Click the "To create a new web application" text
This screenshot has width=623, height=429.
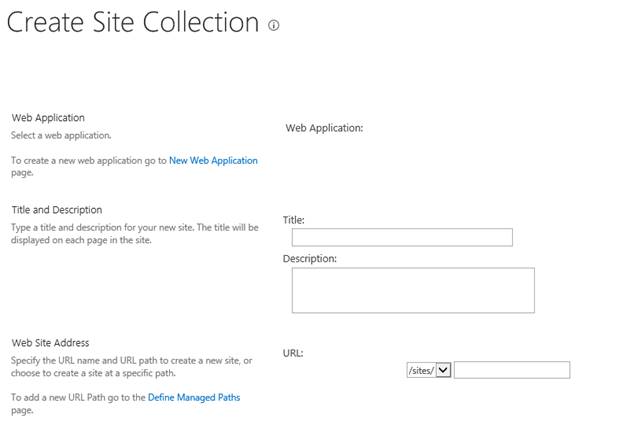coord(88,160)
